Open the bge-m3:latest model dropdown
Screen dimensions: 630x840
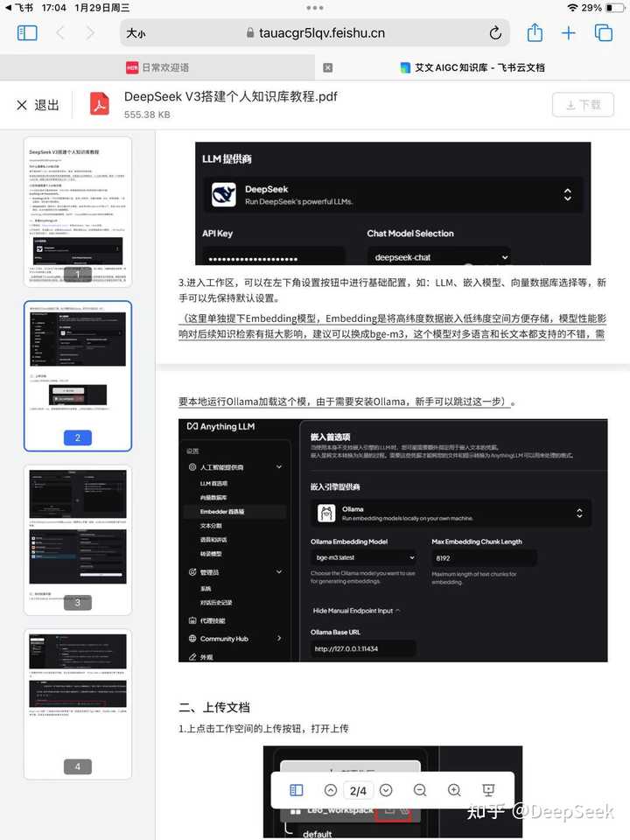coord(364,557)
